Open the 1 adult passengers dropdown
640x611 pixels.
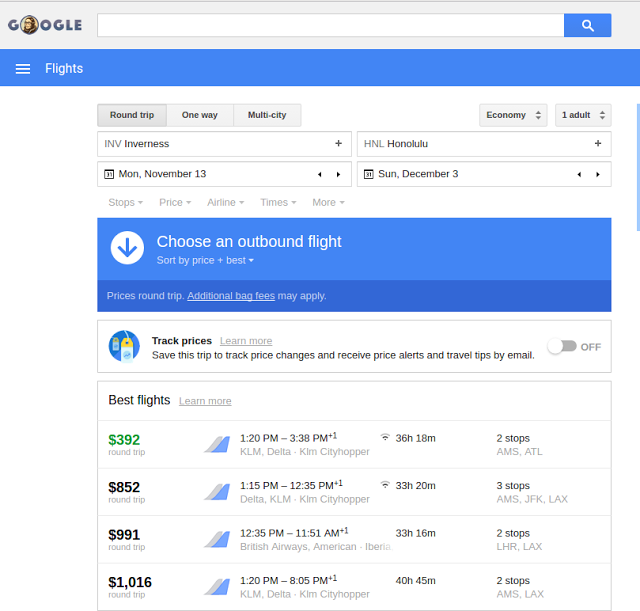(583, 115)
